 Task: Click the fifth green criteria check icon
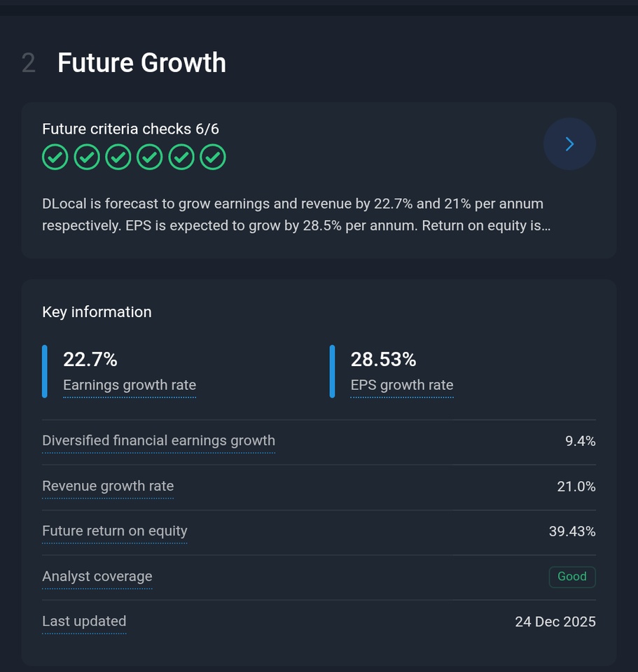pos(181,157)
